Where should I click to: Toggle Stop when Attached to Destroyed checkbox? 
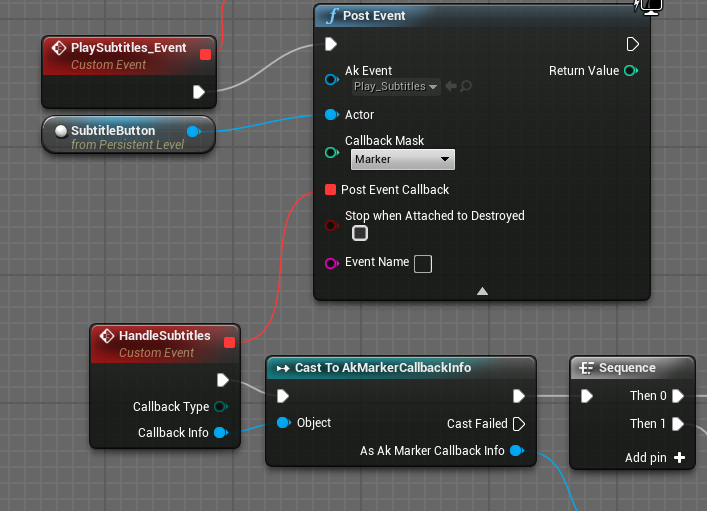(x=360, y=233)
